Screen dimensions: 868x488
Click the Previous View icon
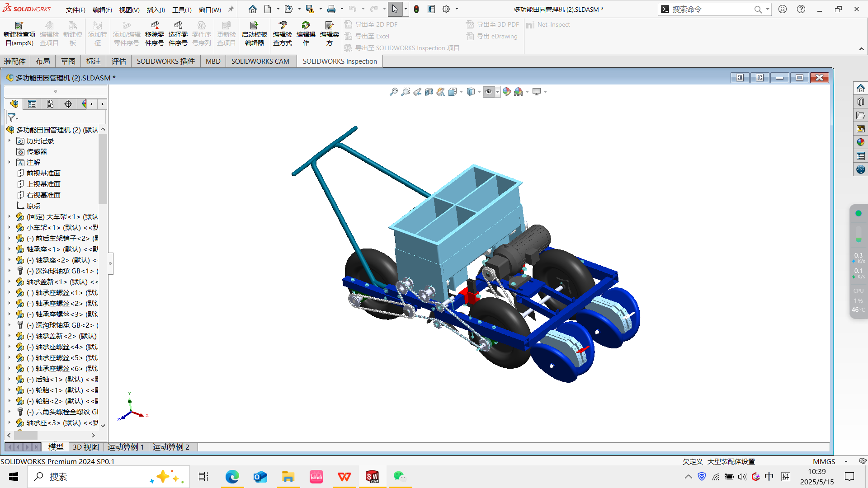[x=417, y=92]
